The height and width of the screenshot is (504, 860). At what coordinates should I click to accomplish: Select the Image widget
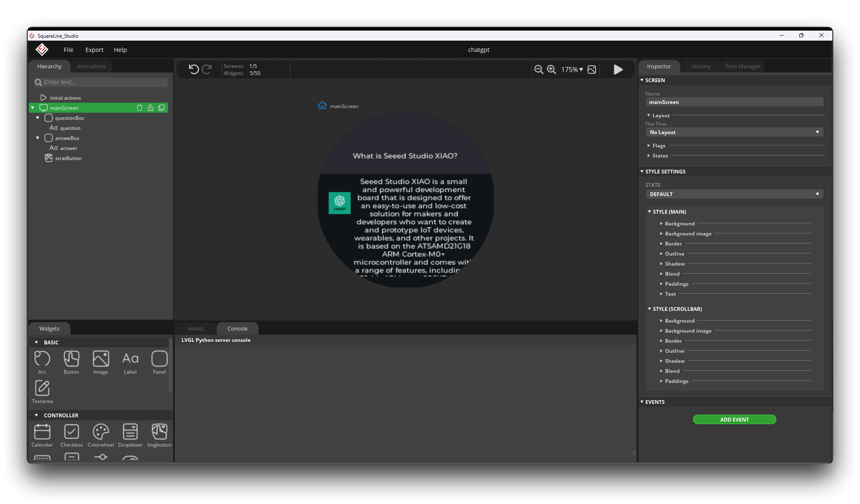(x=101, y=363)
